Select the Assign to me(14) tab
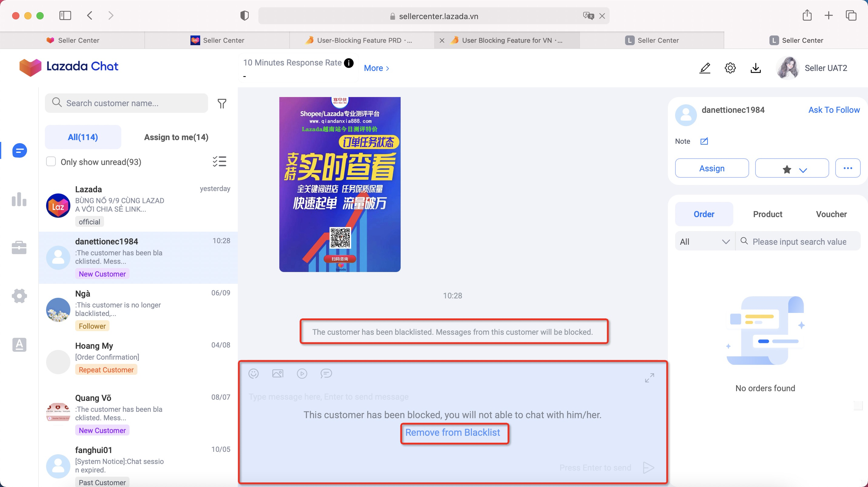 [x=176, y=137]
